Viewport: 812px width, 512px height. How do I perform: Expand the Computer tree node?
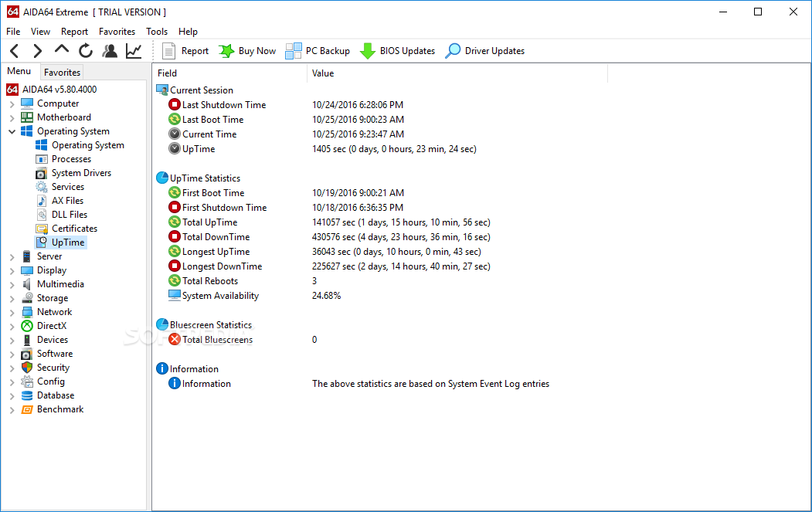pos(12,104)
